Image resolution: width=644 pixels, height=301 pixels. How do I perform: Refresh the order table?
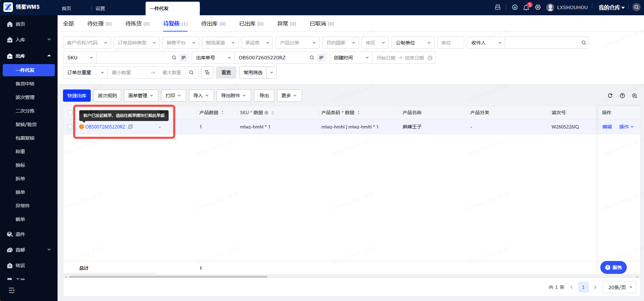[x=610, y=96]
